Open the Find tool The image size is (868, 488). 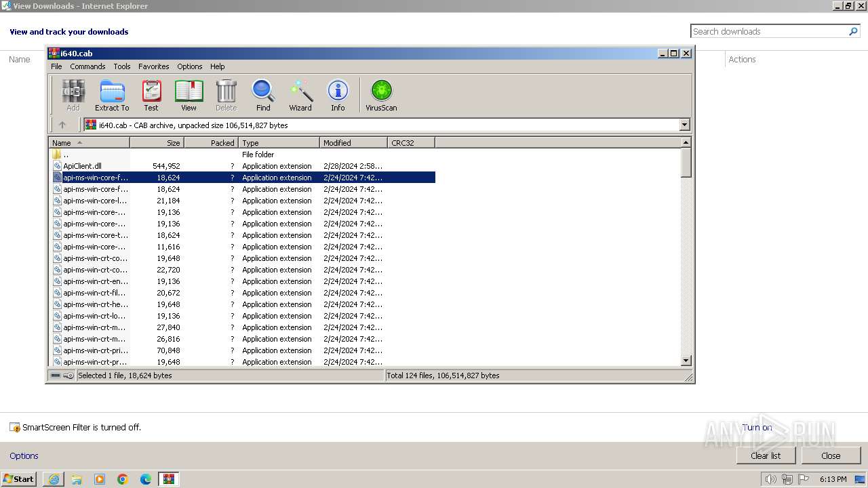263,95
